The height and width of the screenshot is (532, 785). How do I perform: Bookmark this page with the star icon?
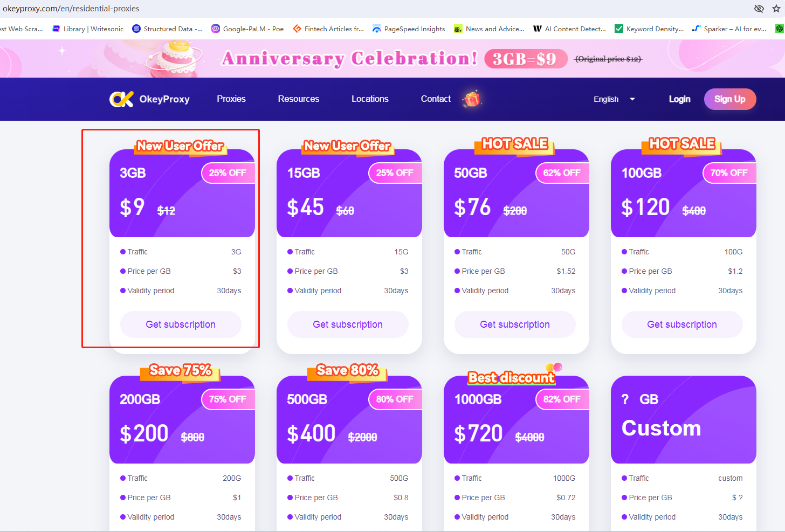click(x=776, y=9)
